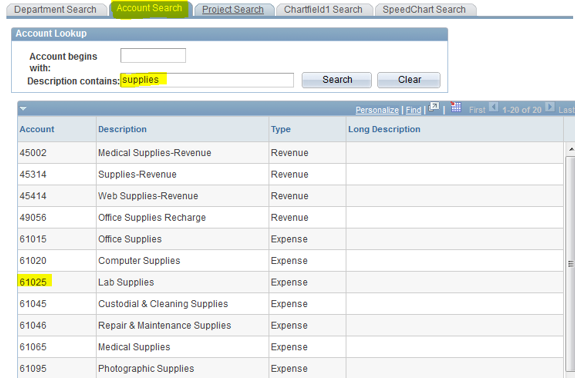Select the Account Search tab
The width and height of the screenshot is (575, 385).
(x=149, y=8)
